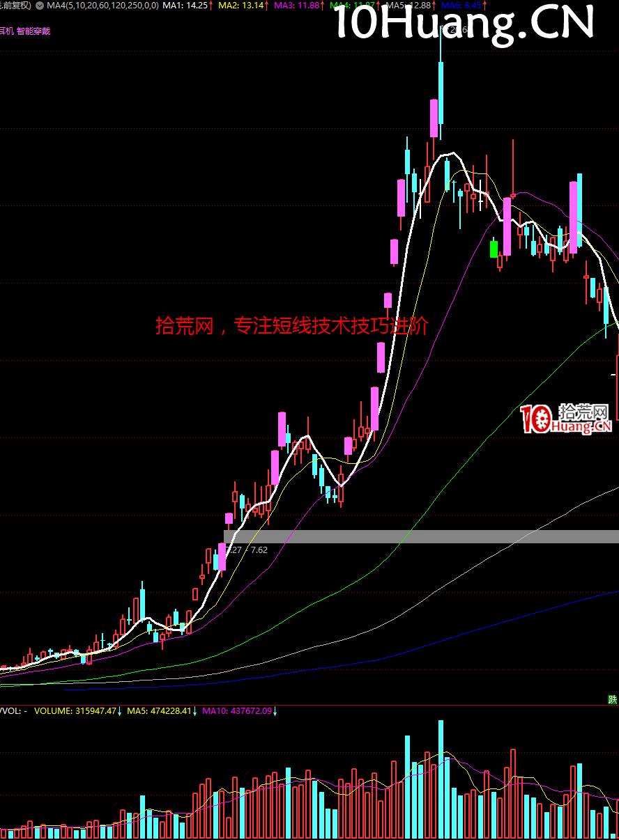Click the green candlestick in the chart
The width and height of the screenshot is (619, 840).
[494, 249]
